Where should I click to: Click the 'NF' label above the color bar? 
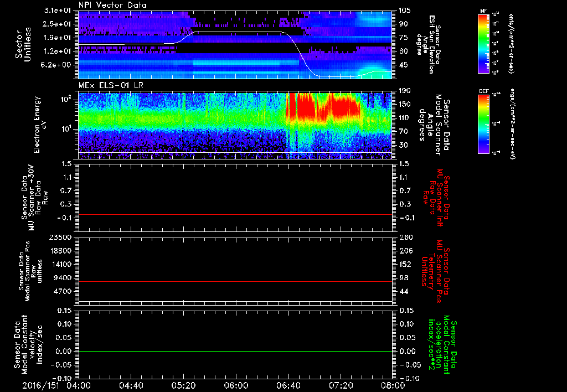tap(483, 11)
